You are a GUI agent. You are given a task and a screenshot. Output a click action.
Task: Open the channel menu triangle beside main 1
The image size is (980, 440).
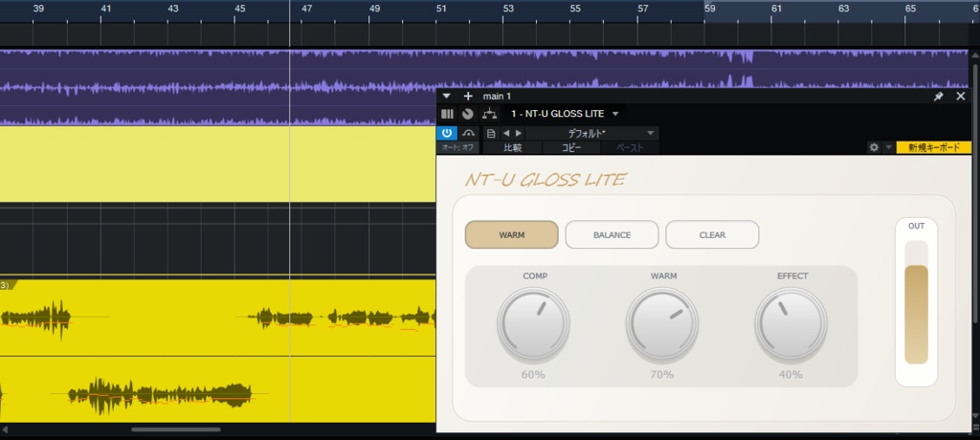click(446, 97)
